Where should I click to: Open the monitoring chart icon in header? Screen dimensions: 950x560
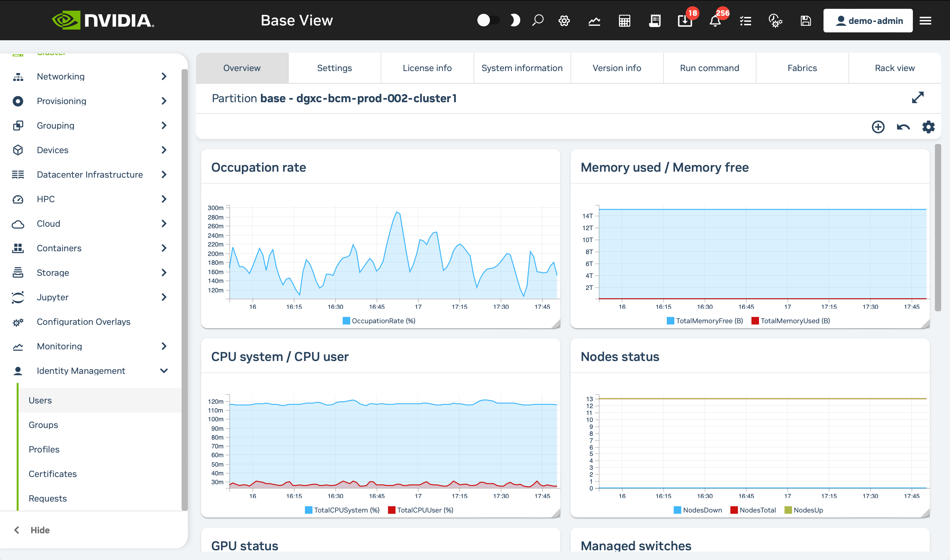(x=594, y=20)
